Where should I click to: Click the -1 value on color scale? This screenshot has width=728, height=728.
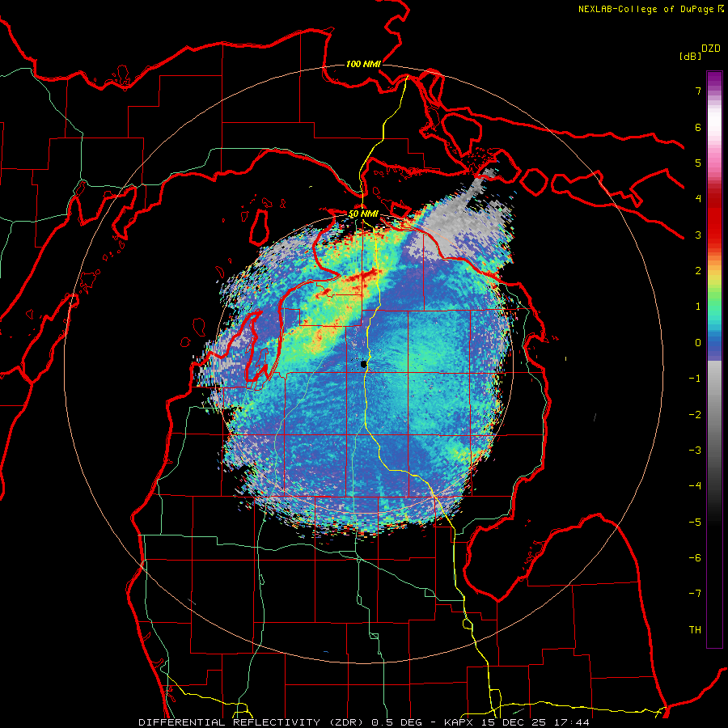(x=695, y=379)
